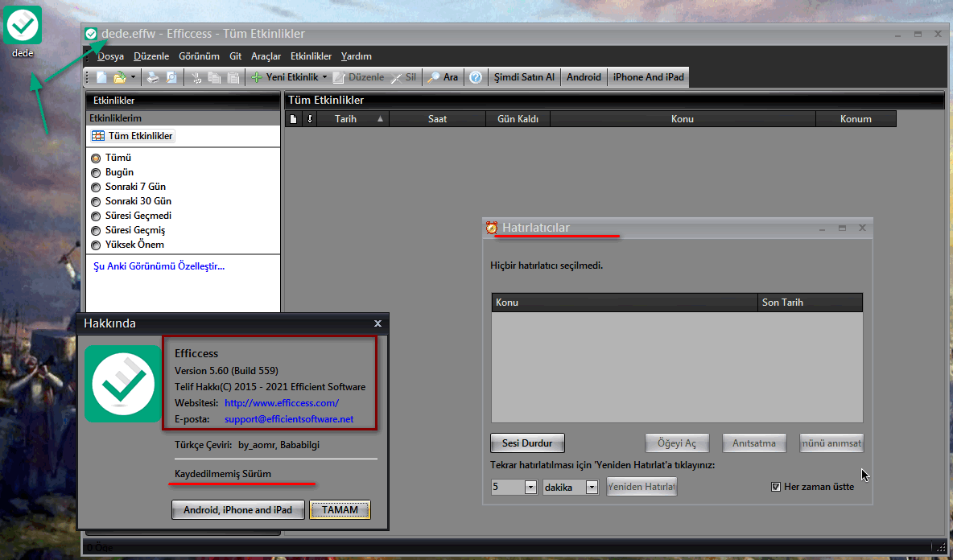Open the Git menu
Screen dimensions: 953x560
(x=235, y=56)
